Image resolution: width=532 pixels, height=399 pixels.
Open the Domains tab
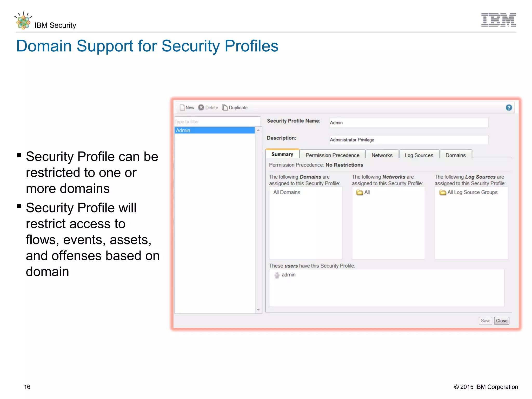click(456, 155)
